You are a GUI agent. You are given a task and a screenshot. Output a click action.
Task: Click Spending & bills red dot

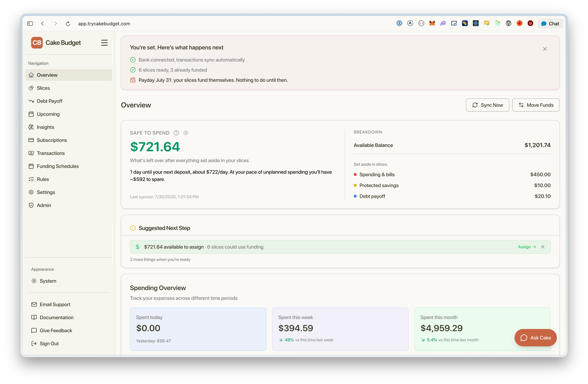coord(355,174)
